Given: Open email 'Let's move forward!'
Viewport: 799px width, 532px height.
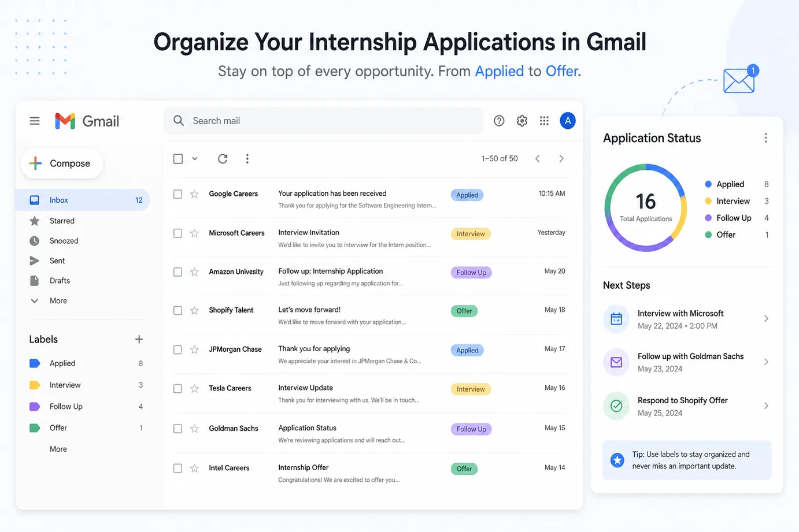Looking at the screenshot, I should [309, 310].
